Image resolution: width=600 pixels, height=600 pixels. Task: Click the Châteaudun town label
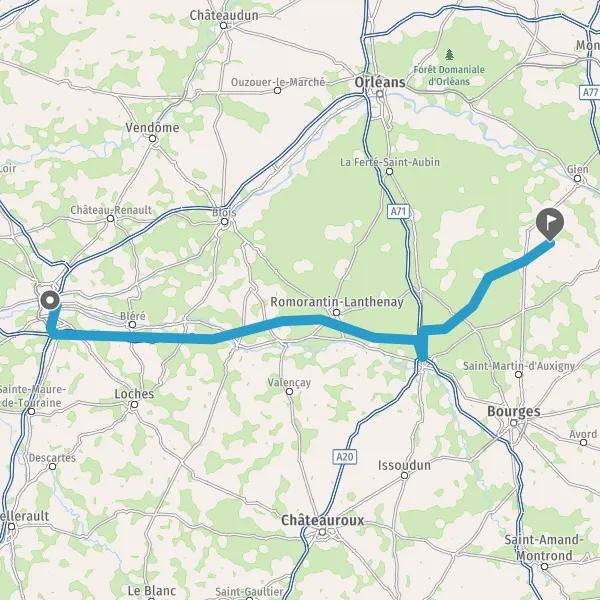(224, 15)
